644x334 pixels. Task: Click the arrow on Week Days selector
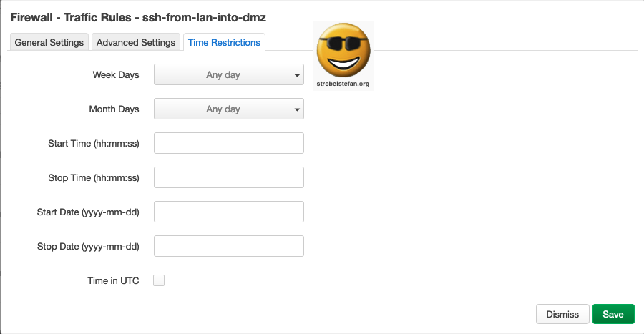pos(296,75)
